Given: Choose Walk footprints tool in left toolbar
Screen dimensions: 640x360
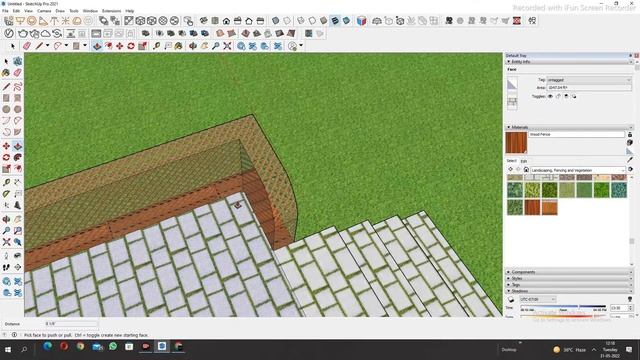Looking at the screenshot, I should tap(6, 267).
